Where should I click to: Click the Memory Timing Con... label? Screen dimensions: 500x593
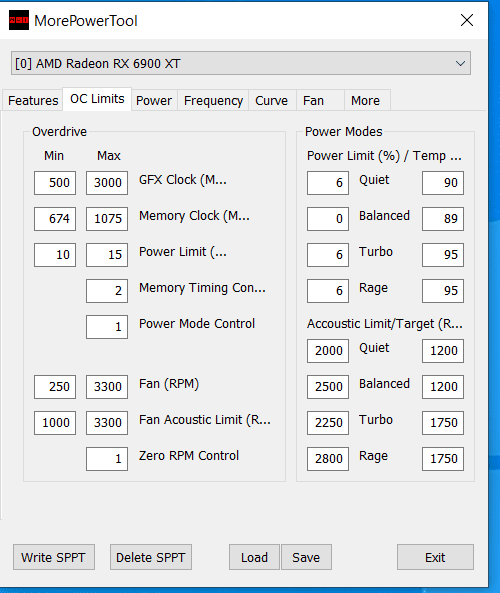pyautogui.click(x=202, y=288)
